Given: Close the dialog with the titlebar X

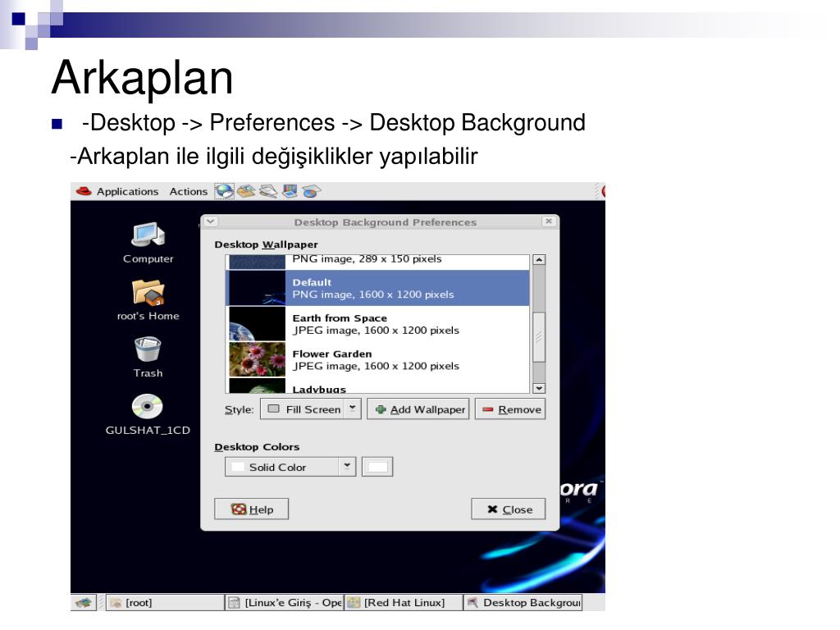Looking at the screenshot, I should click(549, 221).
